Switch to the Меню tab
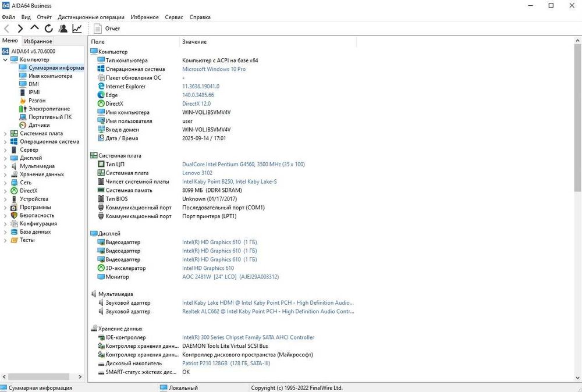The width and height of the screenshot is (582, 392). pos(10,41)
